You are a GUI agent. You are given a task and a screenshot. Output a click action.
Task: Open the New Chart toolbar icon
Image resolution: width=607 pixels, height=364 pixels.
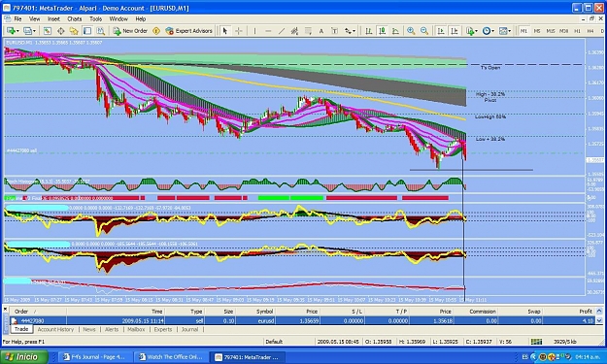tap(11, 31)
